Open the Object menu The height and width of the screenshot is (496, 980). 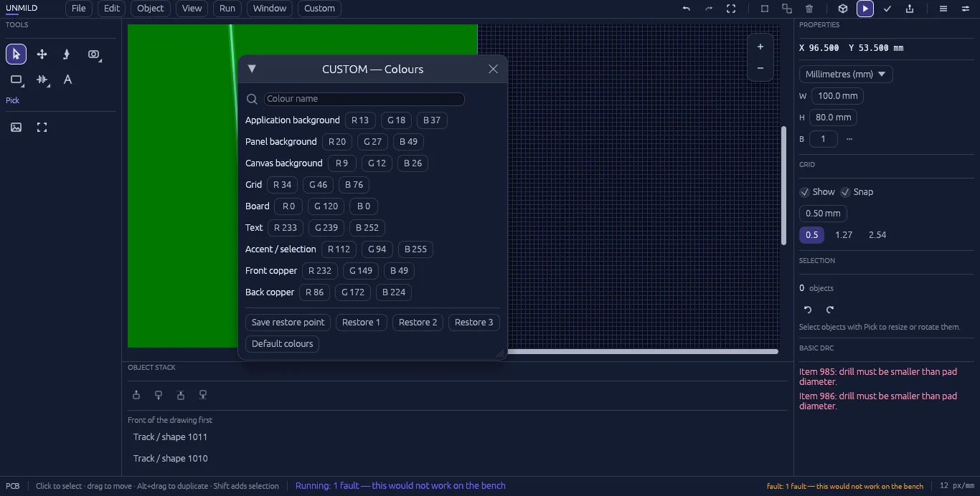(151, 9)
